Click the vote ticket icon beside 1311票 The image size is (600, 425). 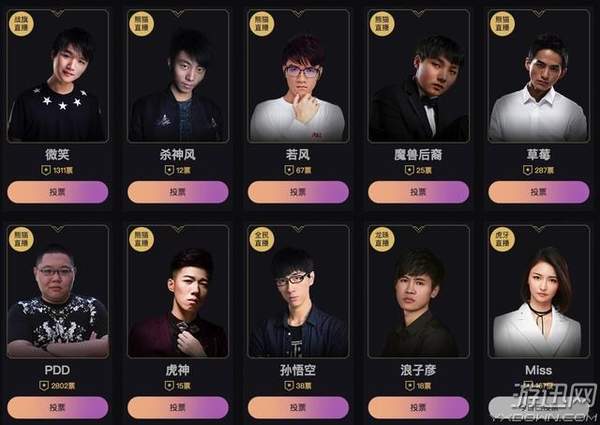[x=46, y=170]
